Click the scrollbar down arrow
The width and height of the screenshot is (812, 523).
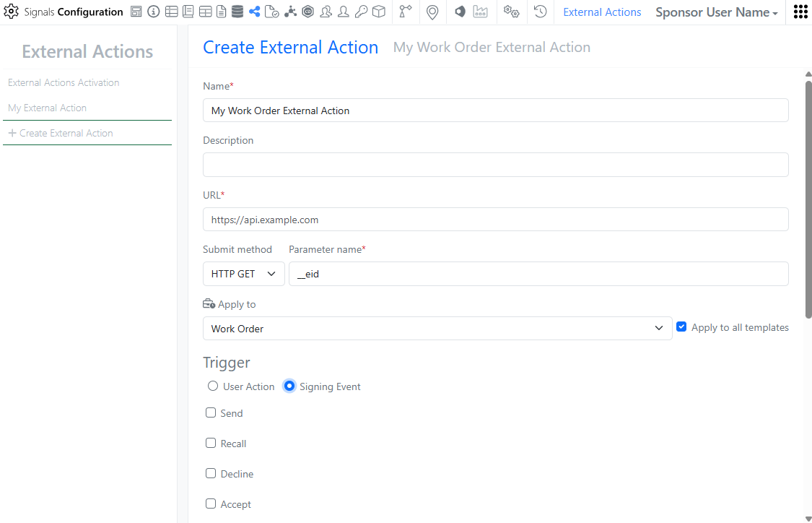tap(808, 519)
